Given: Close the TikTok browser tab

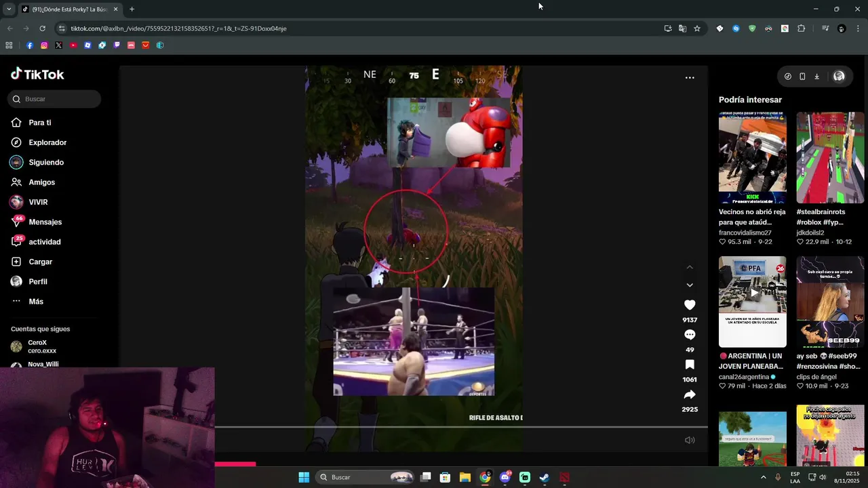Looking at the screenshot, I should tap(115, 9).
